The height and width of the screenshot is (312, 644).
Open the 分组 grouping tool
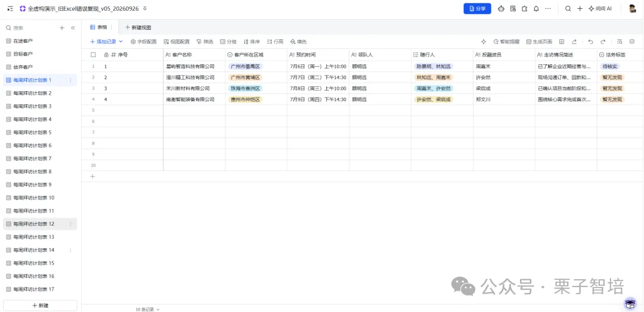(x=228, y=42)
